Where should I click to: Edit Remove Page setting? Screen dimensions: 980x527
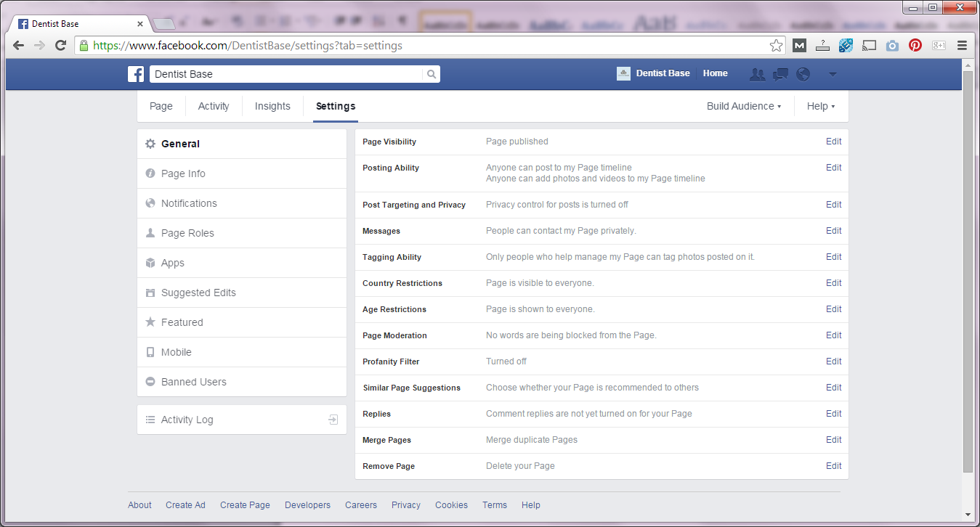click(x=834, y=466)
